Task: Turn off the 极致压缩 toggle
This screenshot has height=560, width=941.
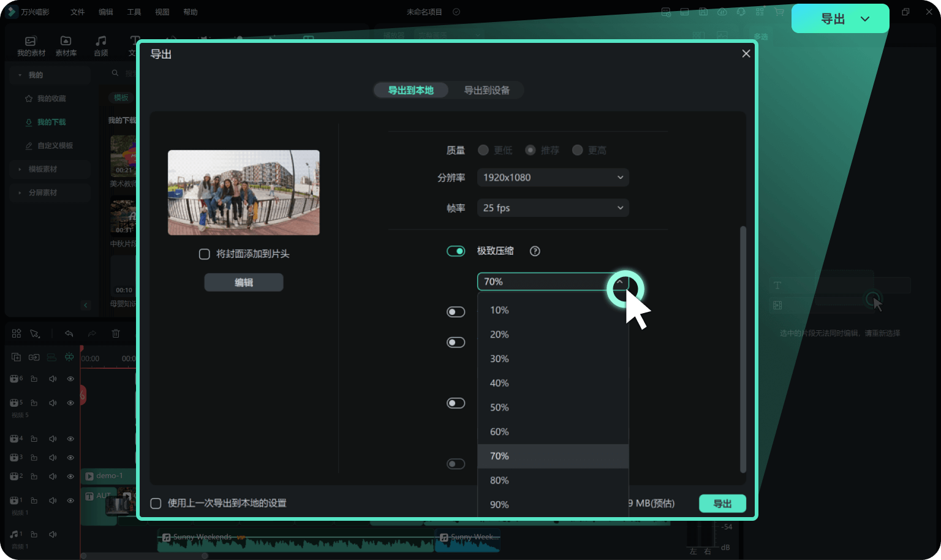Action: pyautogui.click(x=456, y=251)
